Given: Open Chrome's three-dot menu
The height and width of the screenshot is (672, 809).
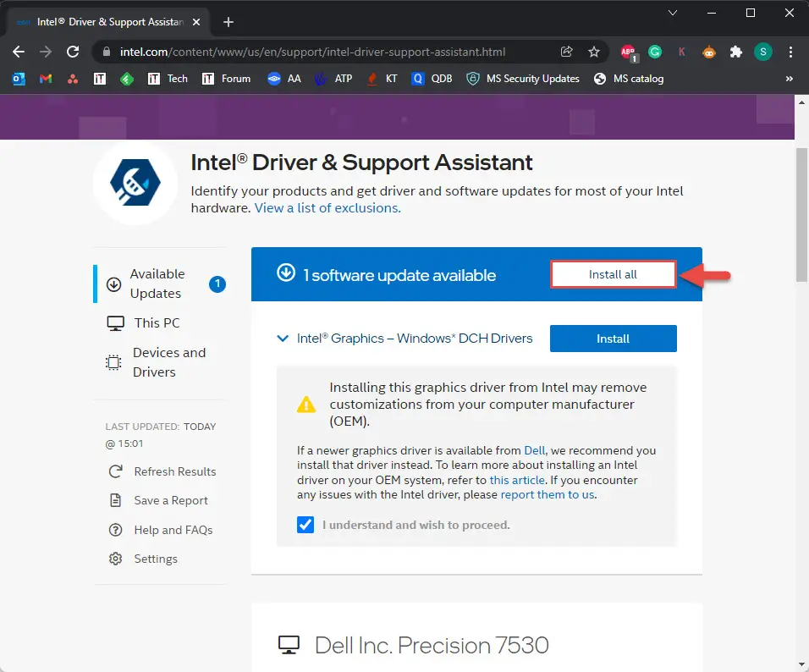Looking at the screenshot, I should (790, 52).
